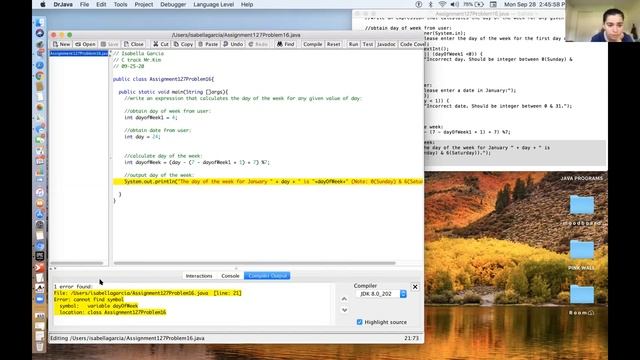Click the line int day = 24

[142, 137]
